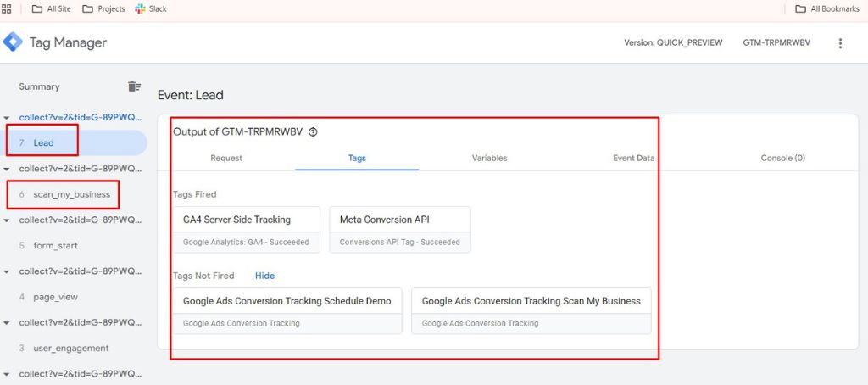The width and height of the screenshot is (868, 385).
Task: Click the Tag Manager logo icon
Action: (x=14, y=42)
